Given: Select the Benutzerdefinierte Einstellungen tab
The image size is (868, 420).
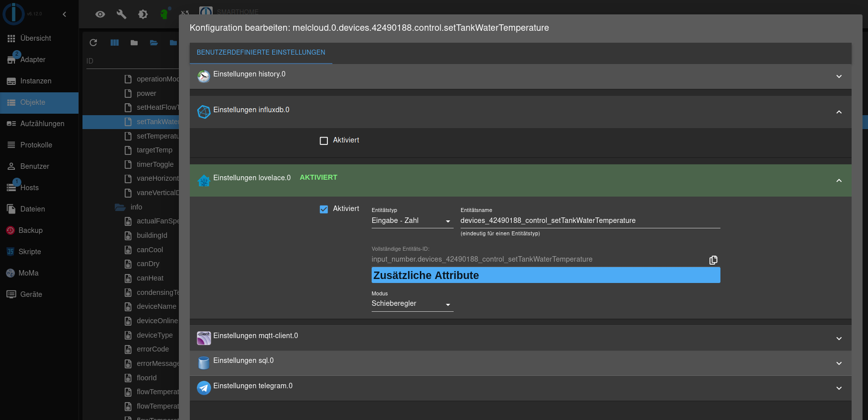Looking at the screenshot, I should [261, 53].
